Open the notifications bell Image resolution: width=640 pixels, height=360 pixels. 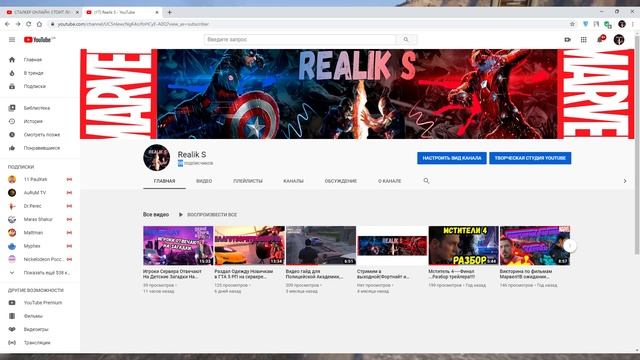coord(600,39)
